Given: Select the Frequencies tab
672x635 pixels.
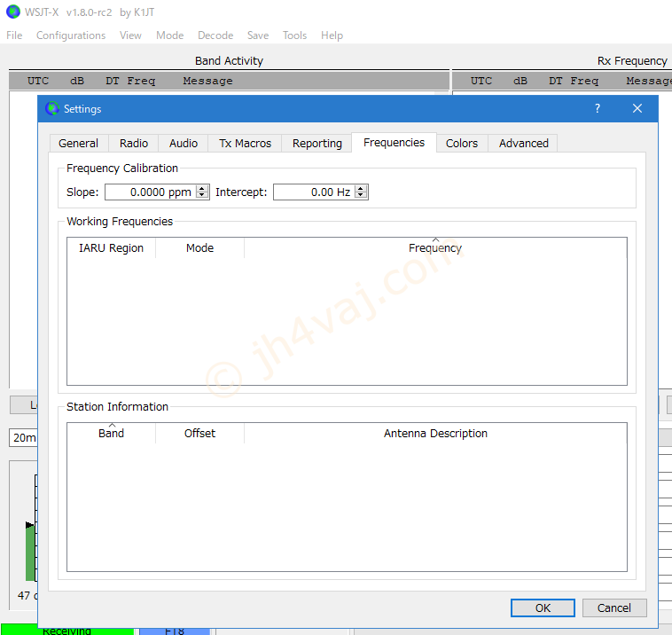Looking at the screenshot, I should pyautogui.click(x=394, y=143).
